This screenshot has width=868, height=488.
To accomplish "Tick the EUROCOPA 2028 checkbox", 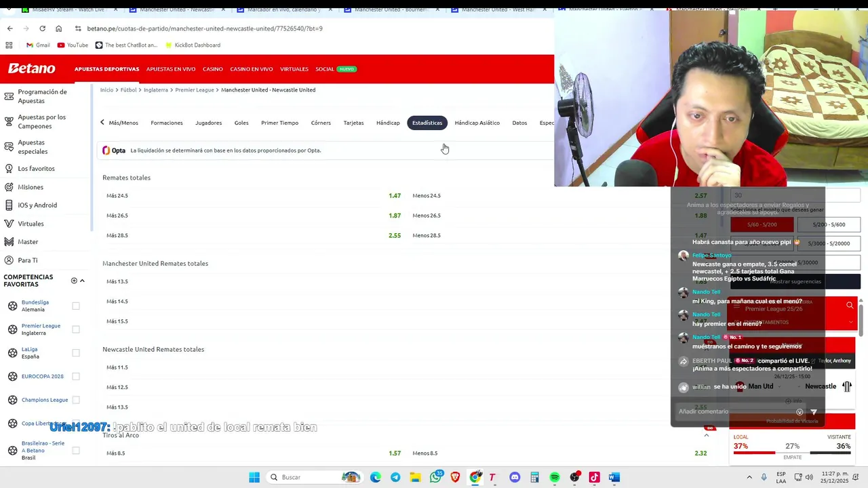I will [x=76, y=376].
